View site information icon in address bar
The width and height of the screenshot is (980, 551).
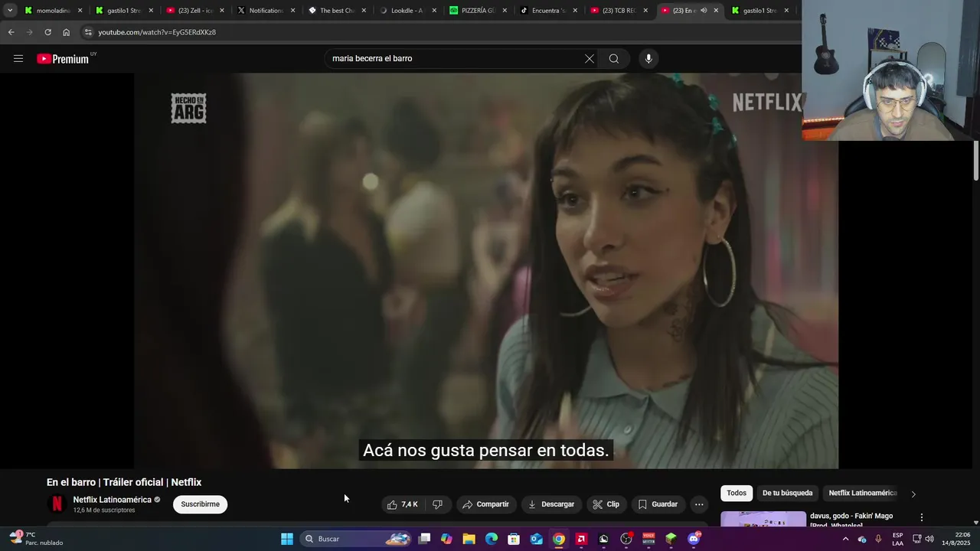coord(88,32)
